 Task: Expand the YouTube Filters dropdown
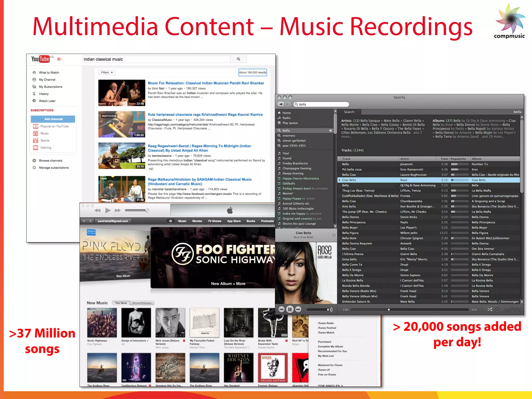point(107,72)
